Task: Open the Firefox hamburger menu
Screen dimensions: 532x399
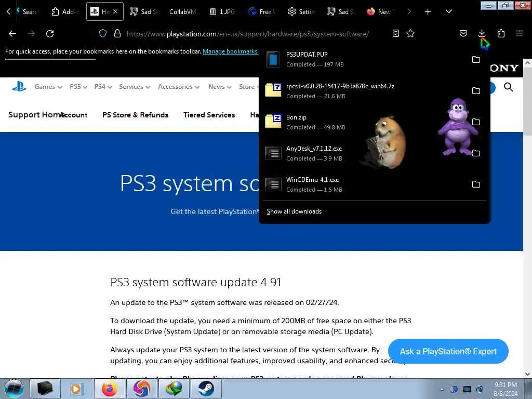Action: tap(520, 33)
